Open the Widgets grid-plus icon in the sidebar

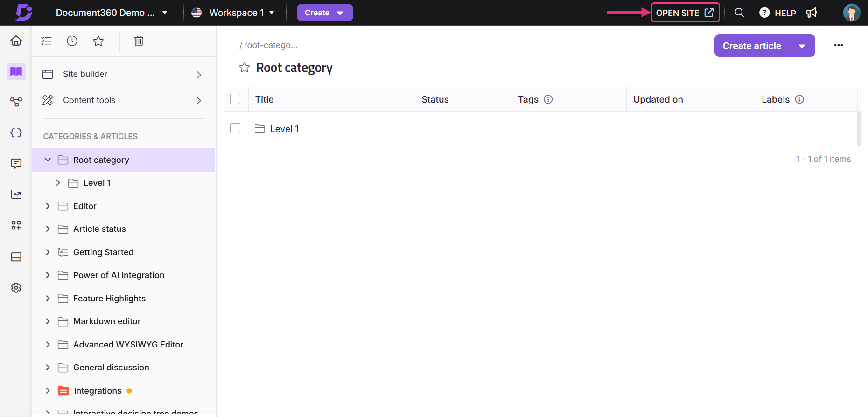tap(16, 225)
